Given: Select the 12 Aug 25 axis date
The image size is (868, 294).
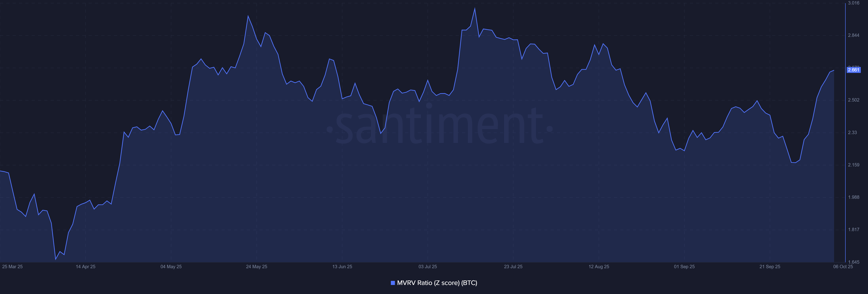Looking at the screenshot, I should pyautogui.click(x=599, y=267).
